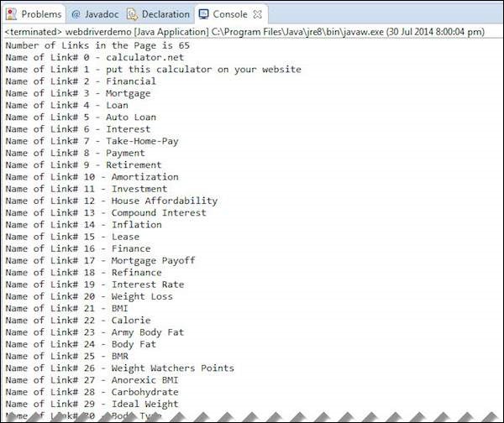The width and height of the screenshot is (504, 423).
Task: Select line 'Link# 20 - Weight Loss'
Action: click(89, 296)
